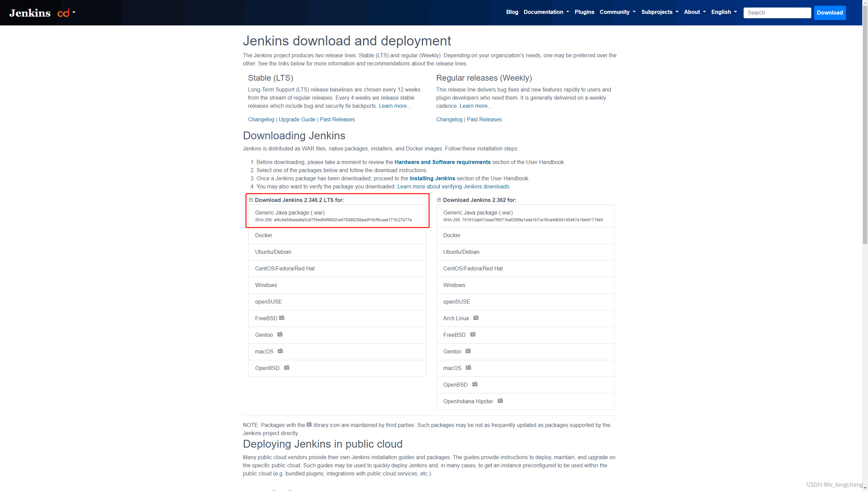Expand the Subprojects dropdown
Image resolution: width=868 pixels, height=491 pixels.
coord(660,12)
